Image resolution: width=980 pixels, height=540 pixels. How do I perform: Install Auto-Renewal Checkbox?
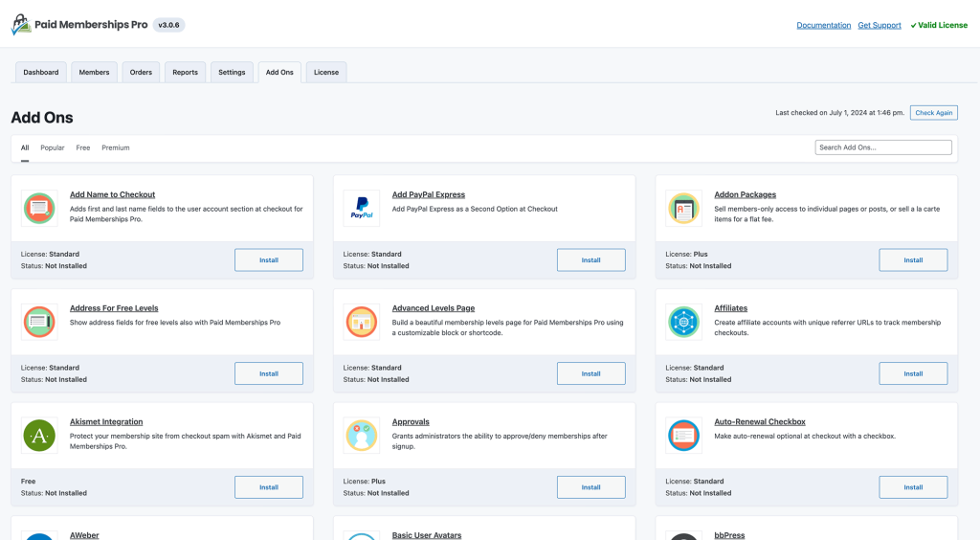tap(913, 487)
